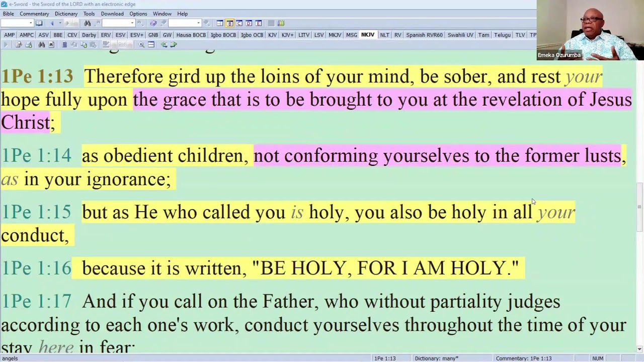Click the find-on-page icon next to binoculars

(x=51, y=45)
